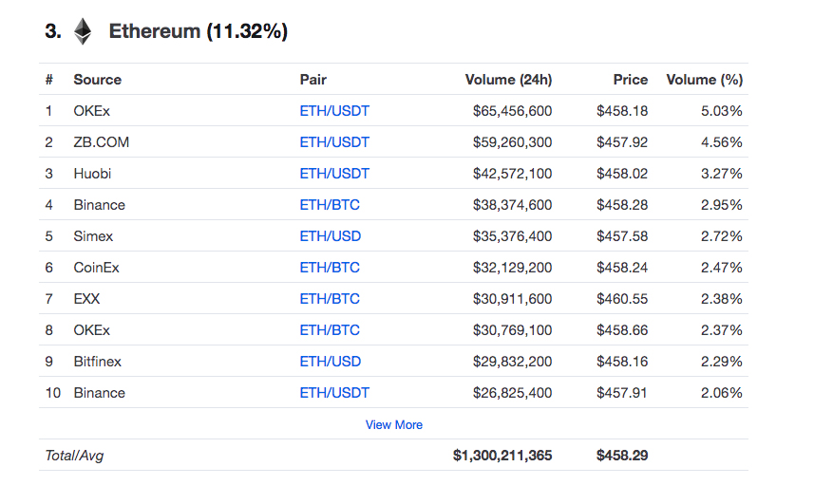Image resolution: width=833 pixels, height=504 pixels.
Task: Open the ETH/BTC pair link for CoinEx
Action: pos(330,268)
